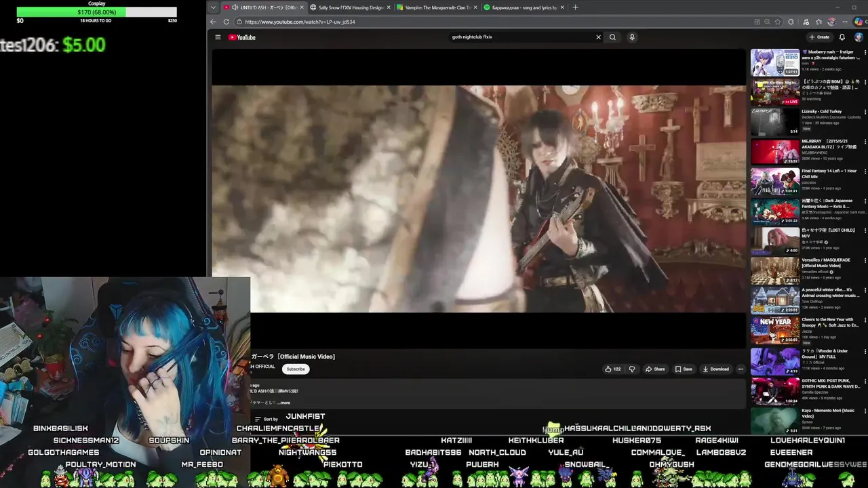Screen dimensions: 868x488
Task: Open options menu for Versailles MASQUERADE
Action: pos(865,260)
